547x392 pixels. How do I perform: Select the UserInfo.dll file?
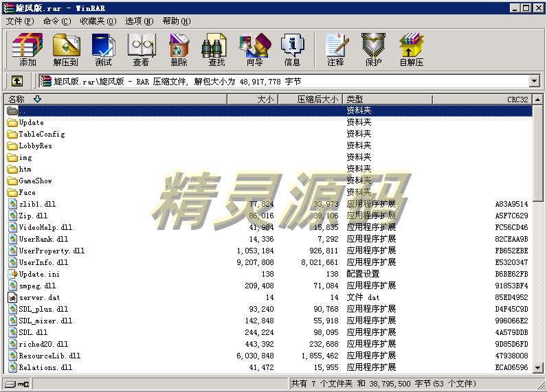pos(43,262)
